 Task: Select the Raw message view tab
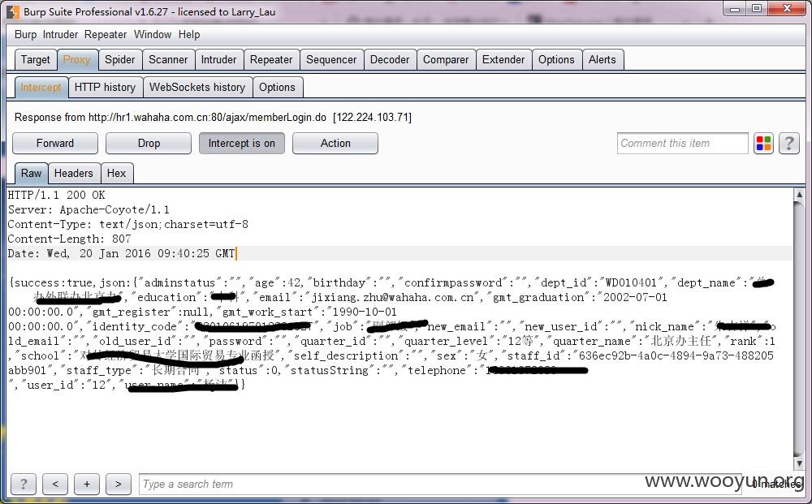pos(31,174)
